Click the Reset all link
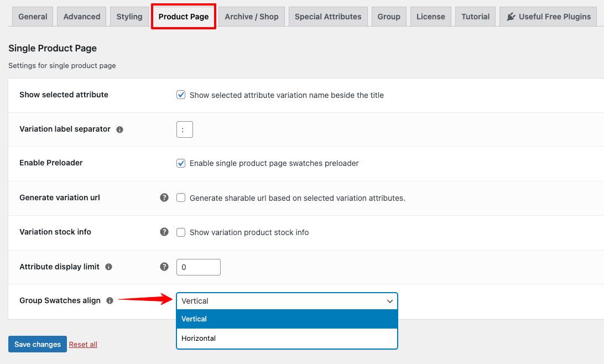The image size is (604, 364). [83, 345]
